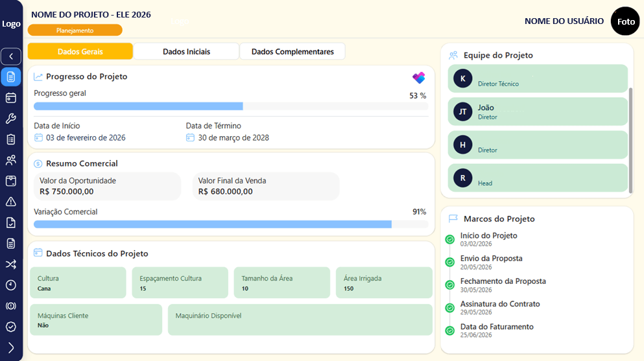Click the Variação Comercial progress bar
This screenshot has height=361, width=644.
[231, 224]
